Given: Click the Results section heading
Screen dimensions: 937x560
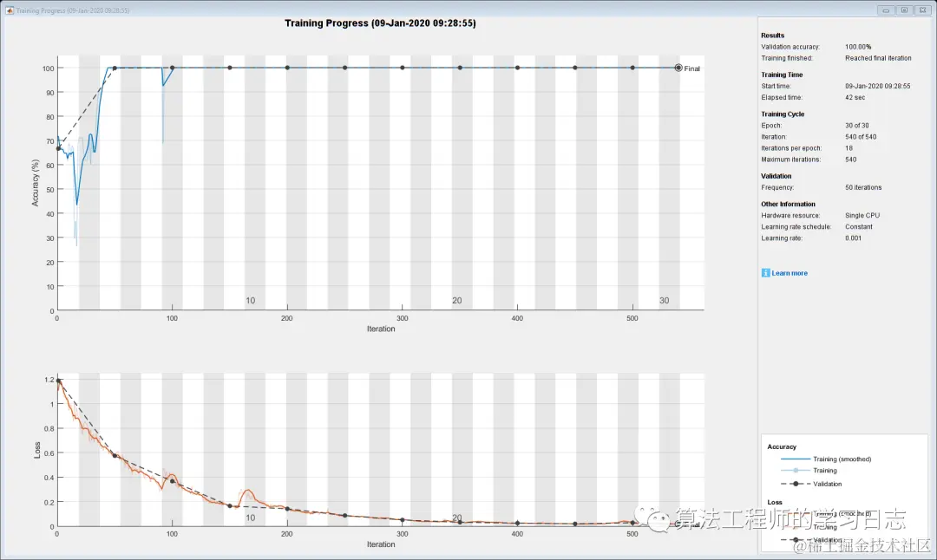Looking at the screenshot, I should tap(772, 36).
